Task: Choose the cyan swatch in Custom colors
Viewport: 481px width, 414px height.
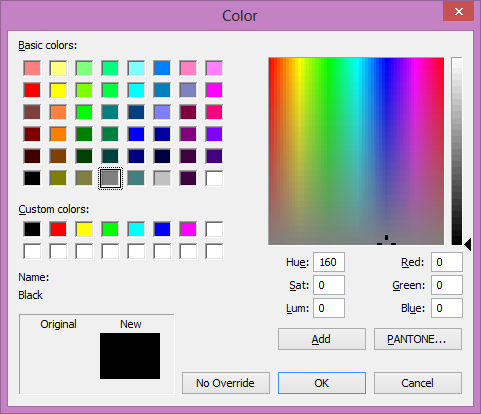Action: 136,229
